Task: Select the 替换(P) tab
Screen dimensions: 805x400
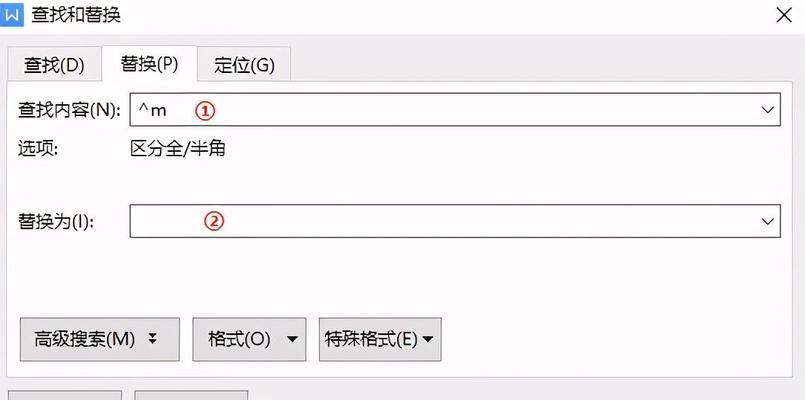Action: click(x=149, y=64)
